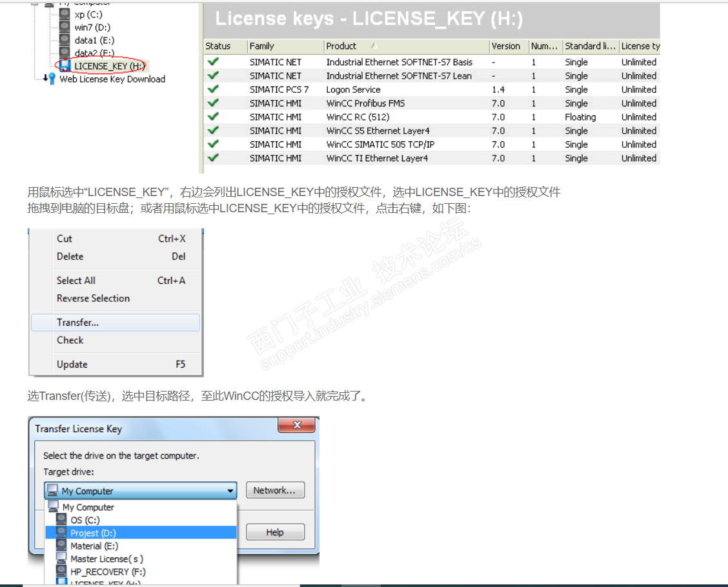
Task: Click version 1.4 cell
Action: (498, 89)
